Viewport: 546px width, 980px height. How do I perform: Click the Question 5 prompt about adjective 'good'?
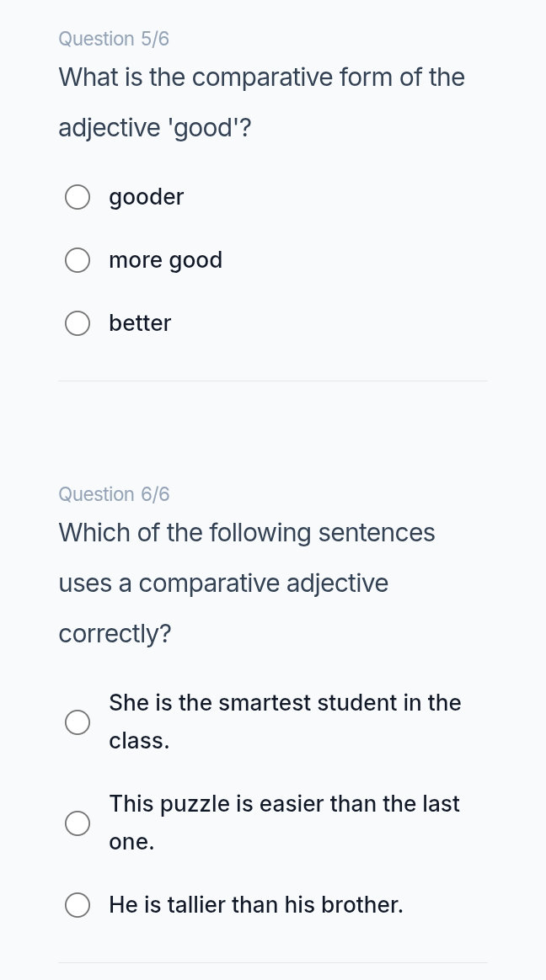(261, 102)
